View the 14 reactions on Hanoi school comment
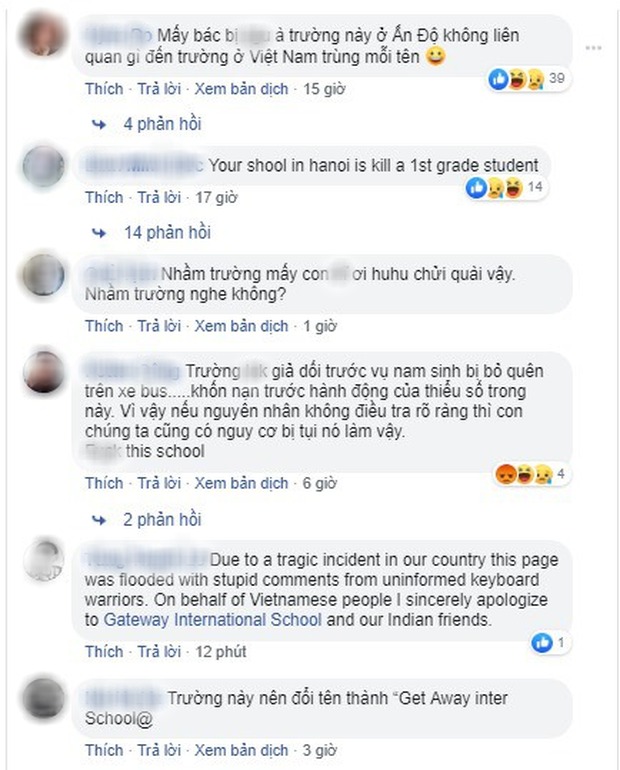620x770 pixels. 506,188
